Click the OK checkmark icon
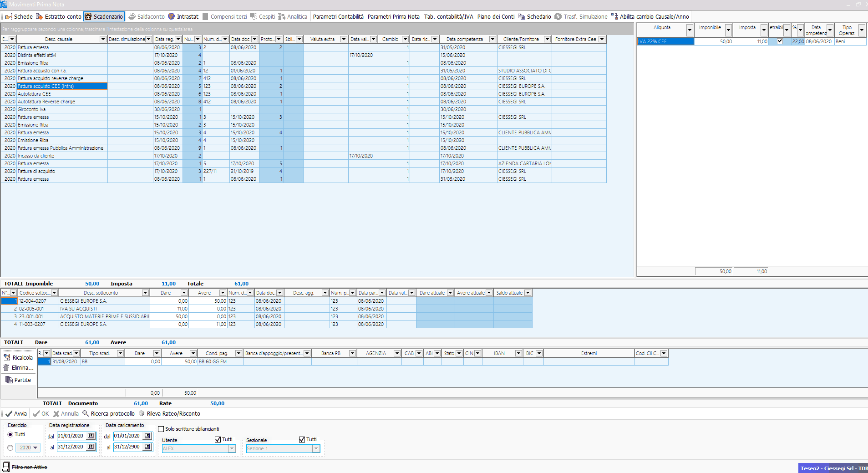The image size is (868, 473). coord(36,414)
